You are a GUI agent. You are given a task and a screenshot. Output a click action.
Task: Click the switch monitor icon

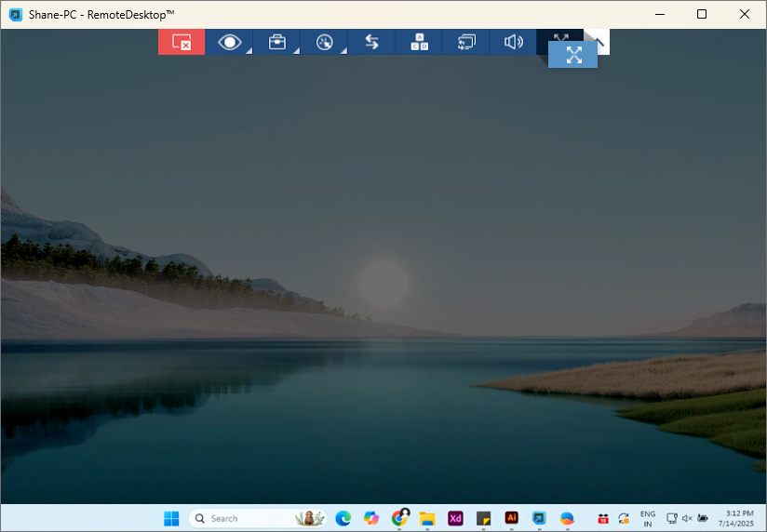pyautogui.click(x=466, y=42)
